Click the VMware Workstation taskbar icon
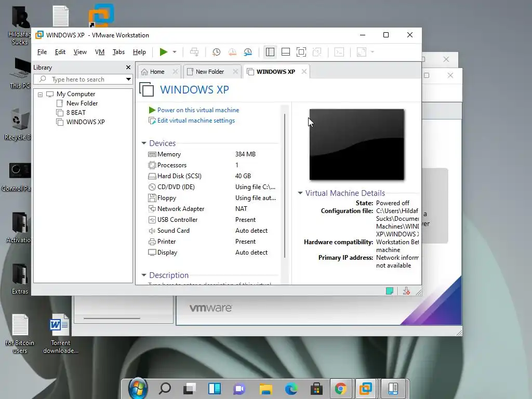Screen dimensions: 532x399 (x=366, y=389)
